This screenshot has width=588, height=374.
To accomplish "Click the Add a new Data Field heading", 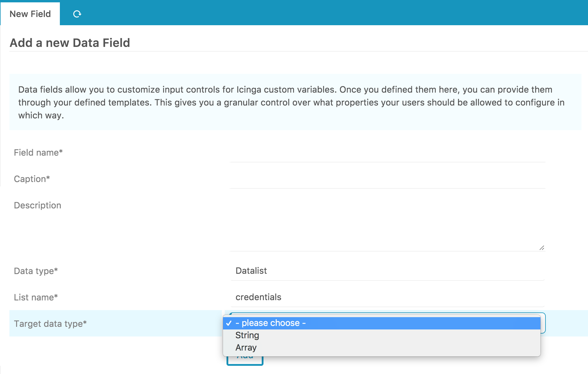I will [70, 43].
